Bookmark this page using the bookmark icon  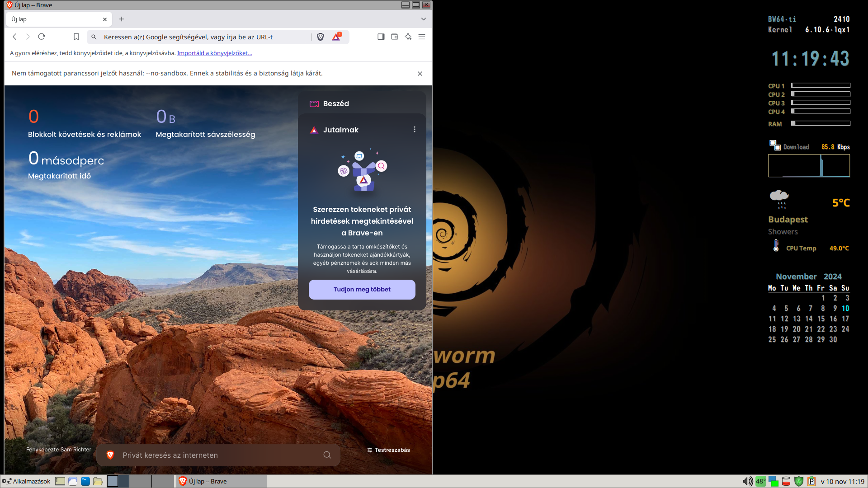coord(76,37)
